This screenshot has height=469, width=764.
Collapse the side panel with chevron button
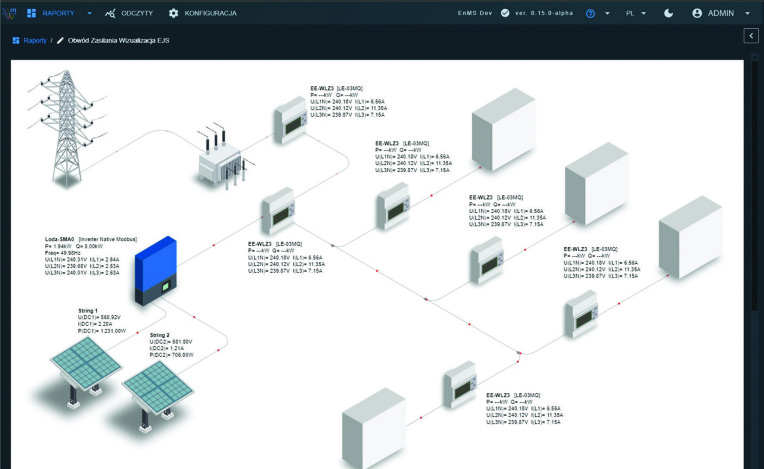tap(750, 36)
